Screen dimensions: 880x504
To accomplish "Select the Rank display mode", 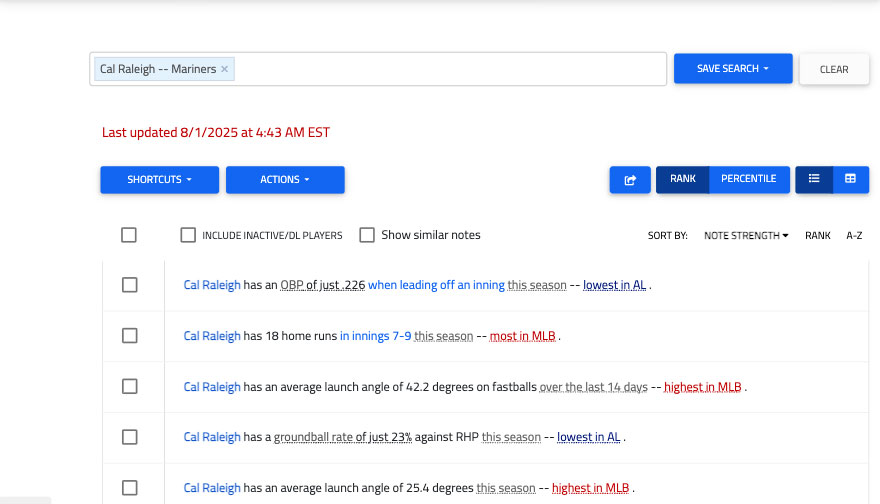I will (x=683, y=180).
